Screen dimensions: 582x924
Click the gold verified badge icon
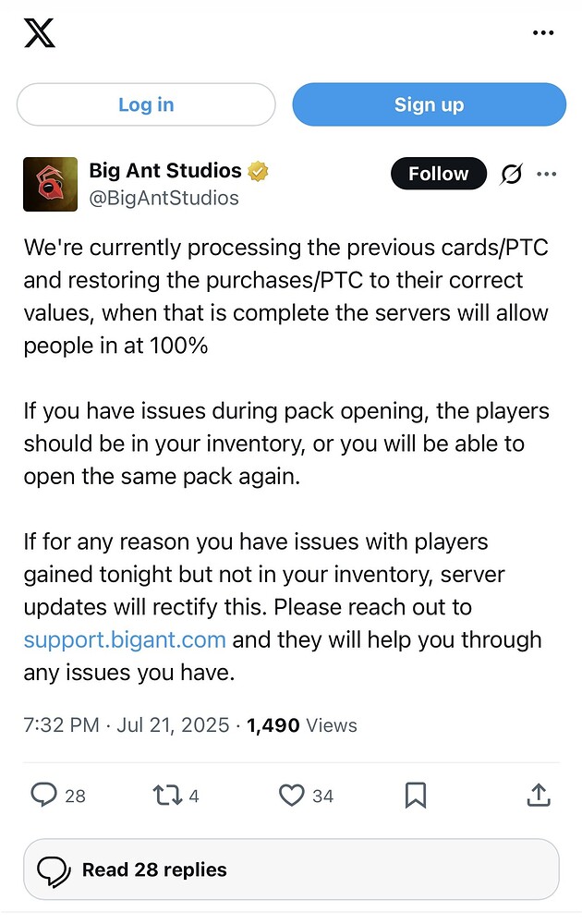point(258,171)
